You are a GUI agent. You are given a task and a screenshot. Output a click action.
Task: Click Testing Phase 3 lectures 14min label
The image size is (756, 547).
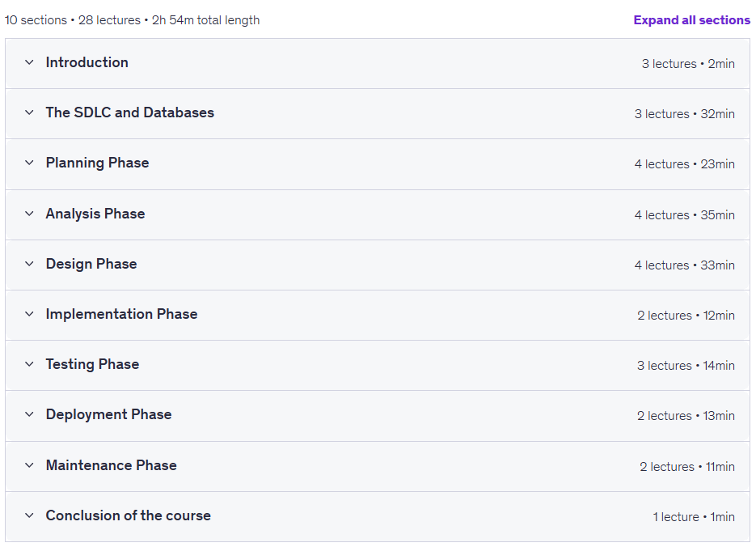(x=686, y=365)
